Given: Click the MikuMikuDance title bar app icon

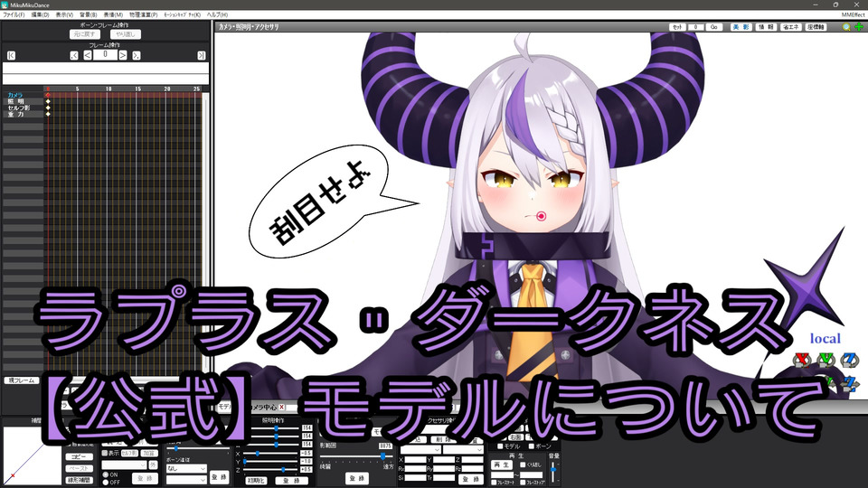Looking at the screenshot, I should pyautogui.click(x=5, y=5).
